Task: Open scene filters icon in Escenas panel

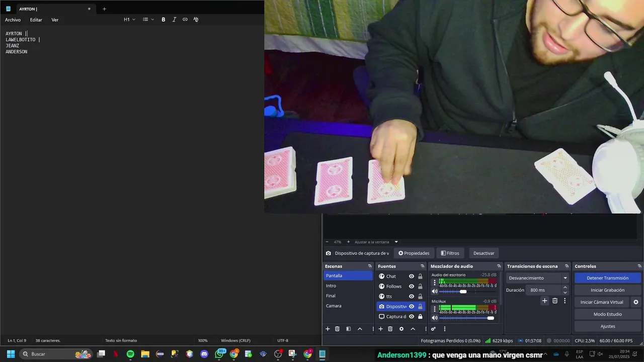Action: click(x=348, y=329)
